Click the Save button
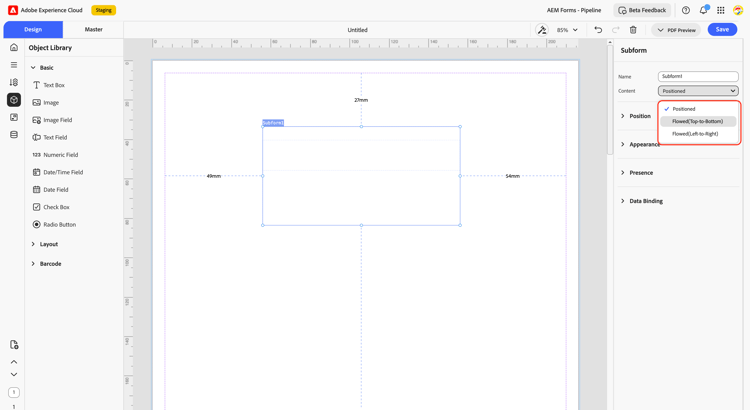The image size is (750, 410). [722, 30]
